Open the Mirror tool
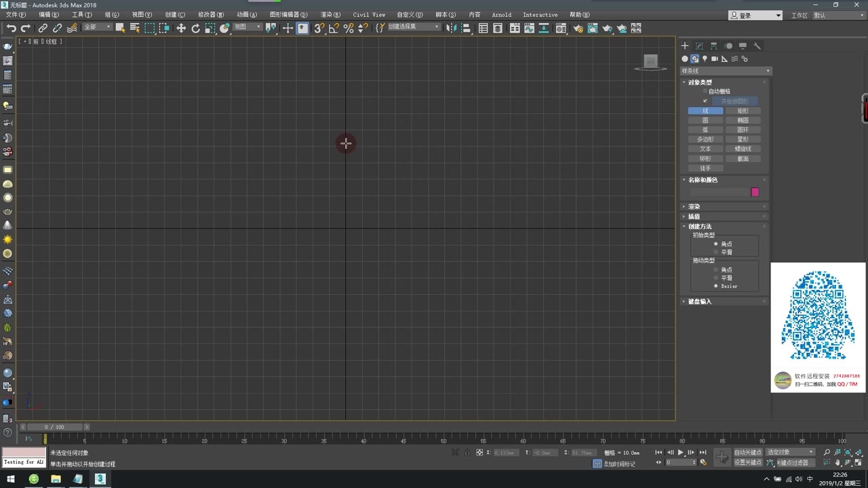This screenshot has height=488, width=868. pyautogui.click(x=451, y=28)
